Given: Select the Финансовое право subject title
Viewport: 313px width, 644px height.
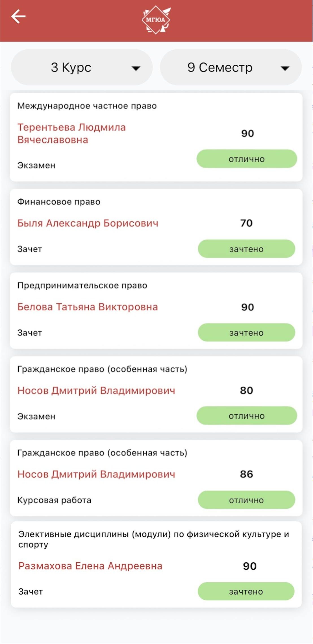Looking at the screenshot, I should (x=59, y=202).
